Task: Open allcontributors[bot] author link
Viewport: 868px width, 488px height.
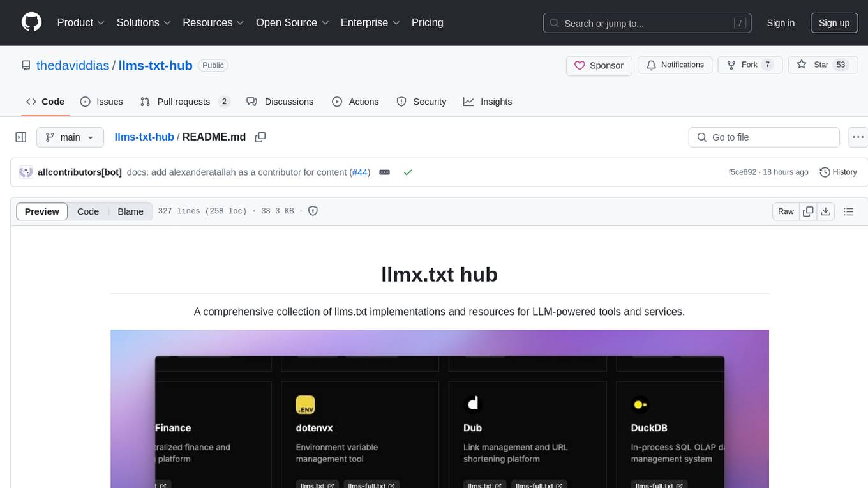Action: [x=80, y=172]
